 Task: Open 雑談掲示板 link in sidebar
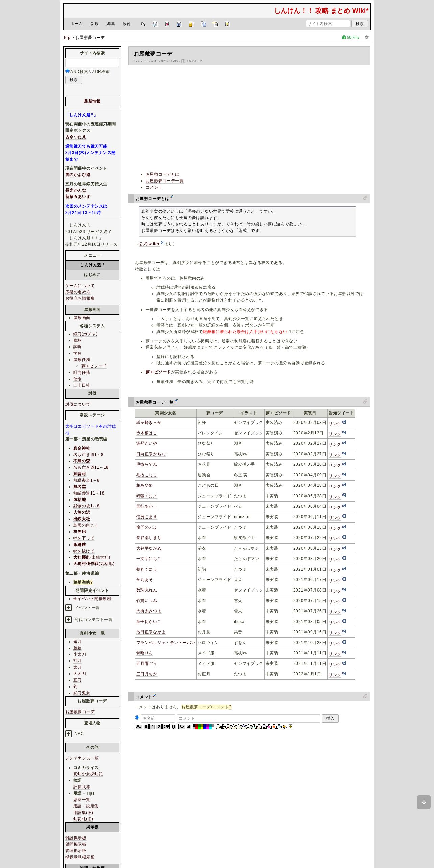click(76, 838)
